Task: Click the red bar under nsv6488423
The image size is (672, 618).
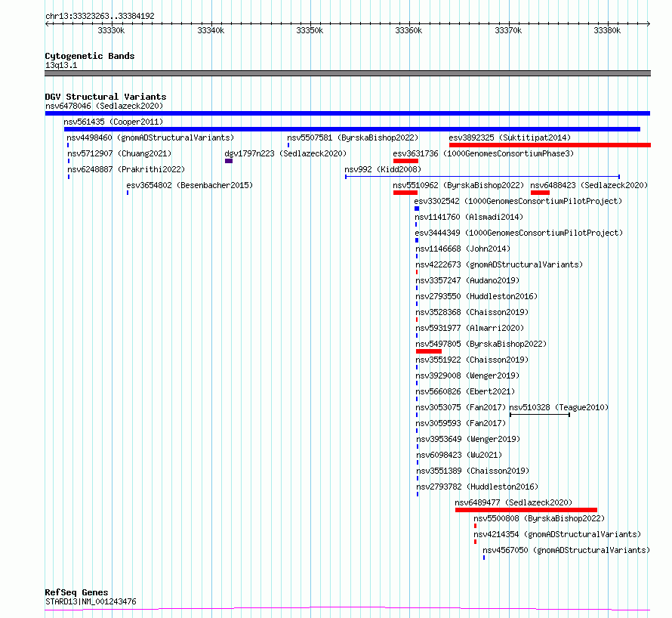Action: click(x=540, y=193)
